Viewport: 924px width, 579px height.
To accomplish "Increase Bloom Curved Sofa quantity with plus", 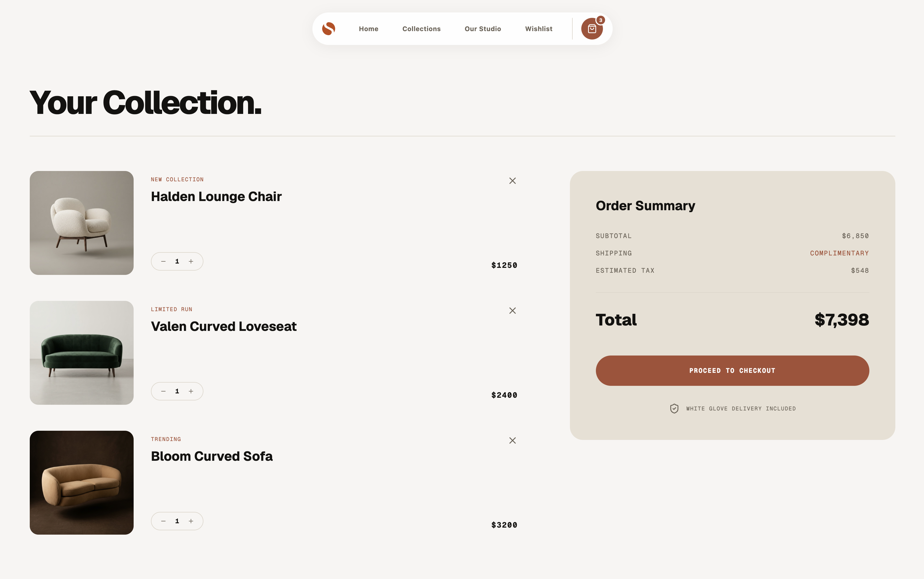I will [x=191, y=521].
